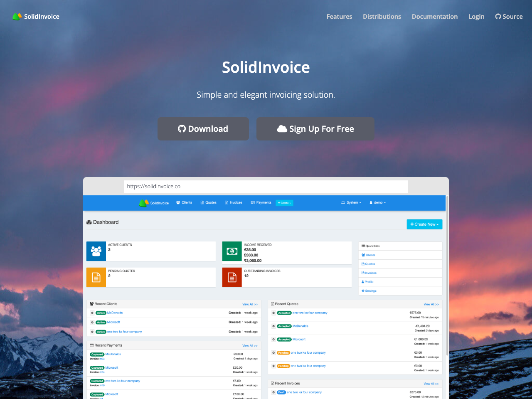Open the McDonalds link in Recent Quotes

click(x=300, y=326)
